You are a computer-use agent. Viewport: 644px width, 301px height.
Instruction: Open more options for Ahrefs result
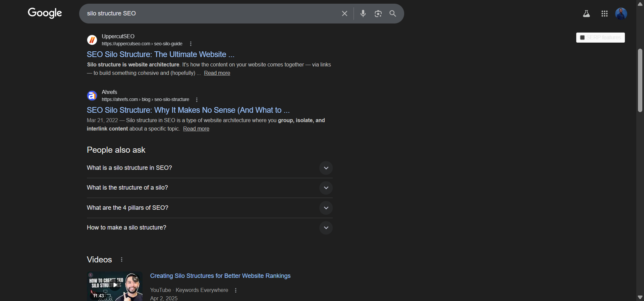tap(197, 100)
